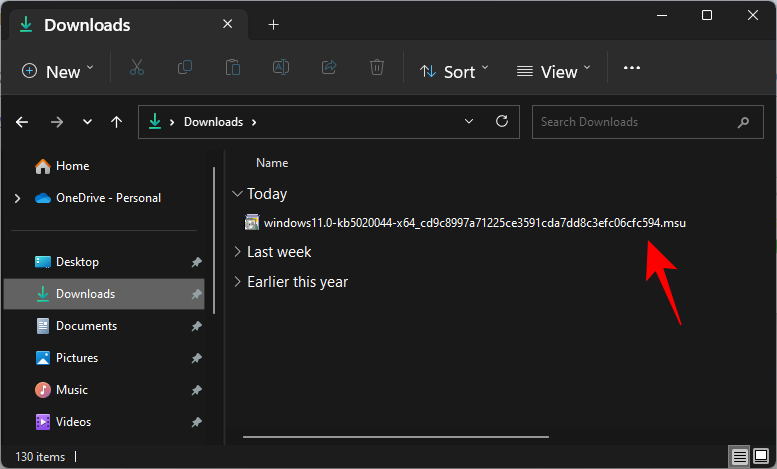The image size is (777, 469).
Task: Close the Downloads tab
Action: (227, 24)
